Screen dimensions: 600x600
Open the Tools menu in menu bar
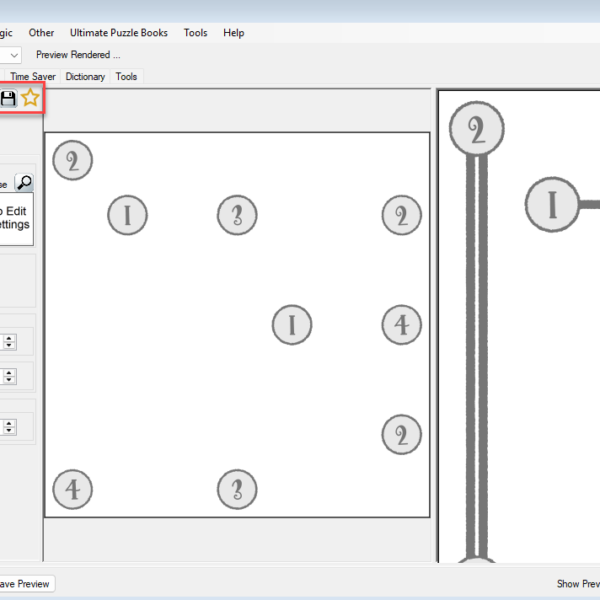pos(195,33)
